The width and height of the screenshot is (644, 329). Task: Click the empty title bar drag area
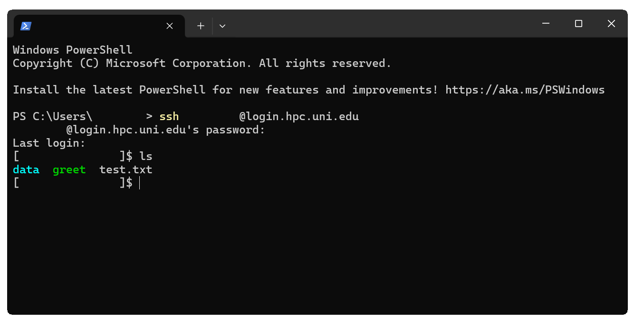click(x=380, y=24)
